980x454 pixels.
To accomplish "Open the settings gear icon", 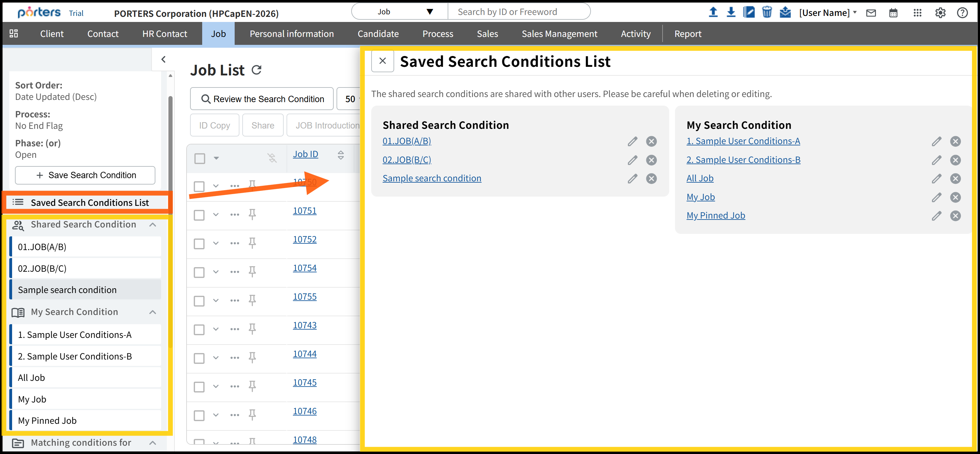I will 940,13.
